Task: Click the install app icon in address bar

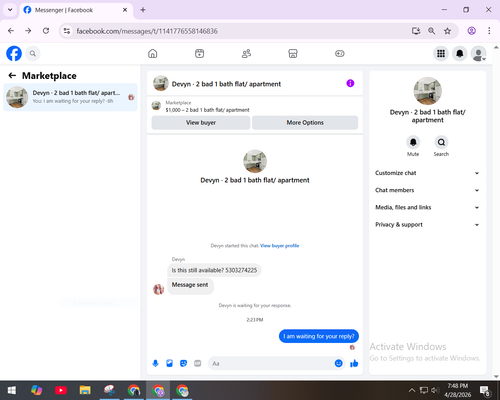Action: (x=416, y=31)
